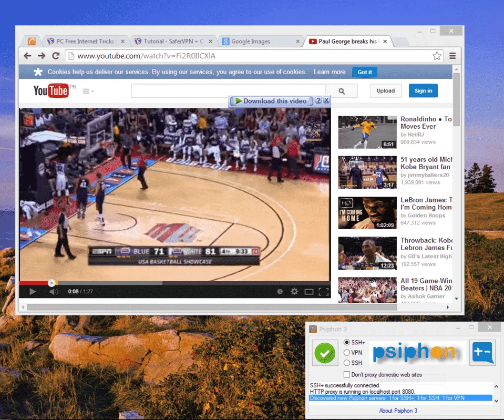Click horizontal scrollbar left arrow

coord(23,307)
